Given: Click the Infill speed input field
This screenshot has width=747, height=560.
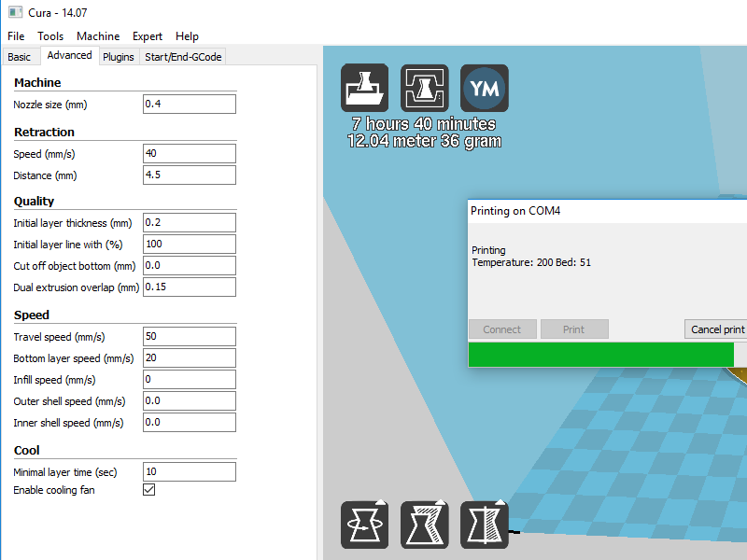Looking at the screenshot, I should [190, 379].
